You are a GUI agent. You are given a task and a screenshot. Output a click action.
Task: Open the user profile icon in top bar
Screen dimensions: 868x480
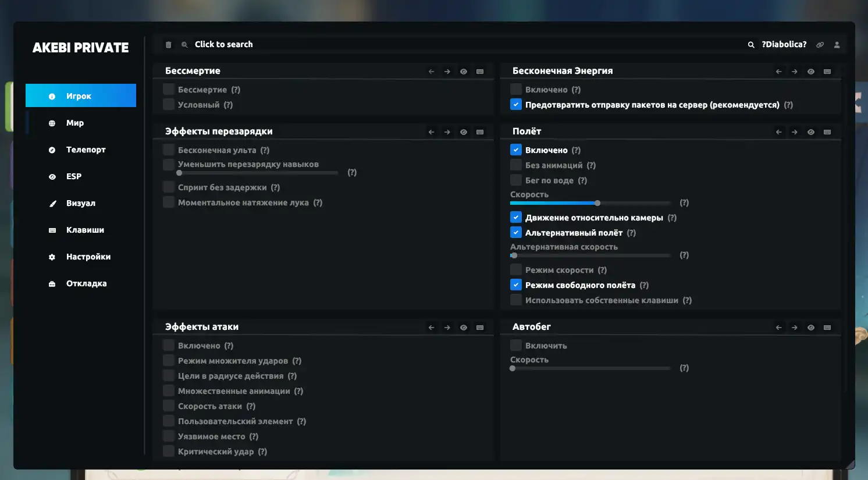pos(837,45)
